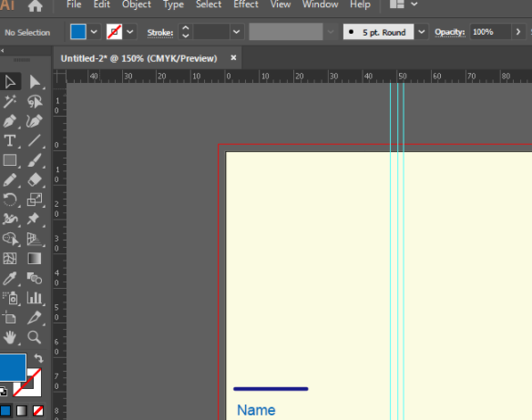Viewport: 532px width, 420px height.
Task: Click the Stroke label link
Action: [x=160, y=33]
